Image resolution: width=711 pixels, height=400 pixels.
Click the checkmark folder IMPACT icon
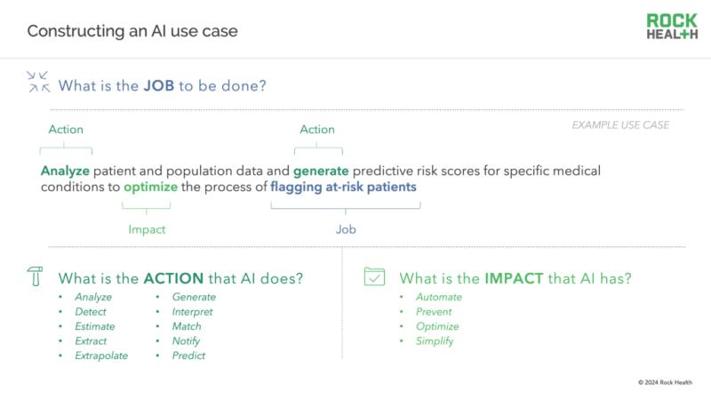[374, 277]
